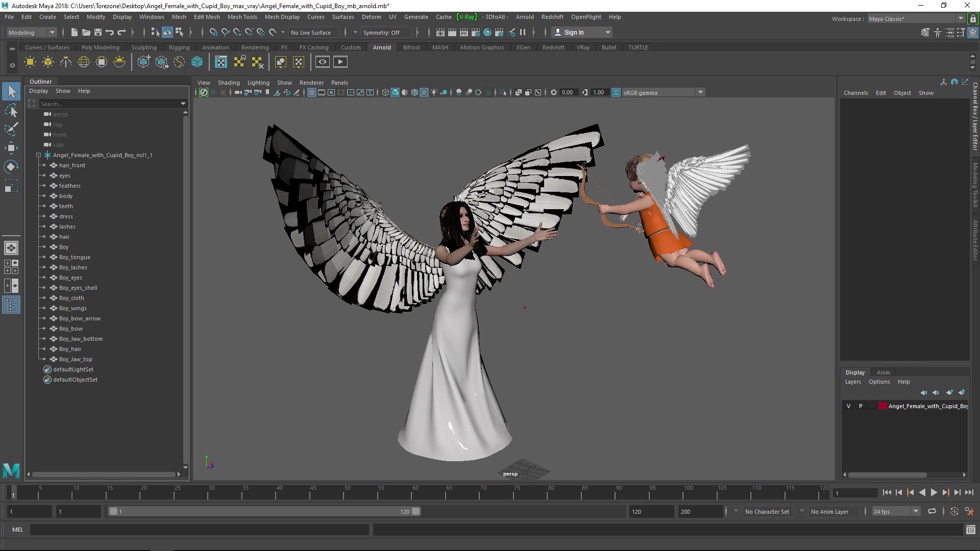Click the MEL command language button
Viewport: 980px width, 551px height.
click(x=17, y=530)
